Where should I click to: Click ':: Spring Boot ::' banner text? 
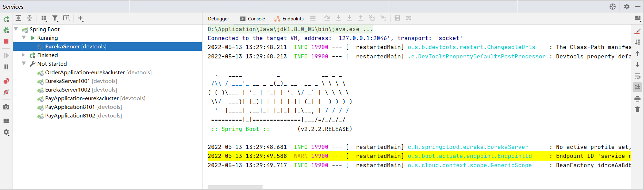tap(240, 129)
